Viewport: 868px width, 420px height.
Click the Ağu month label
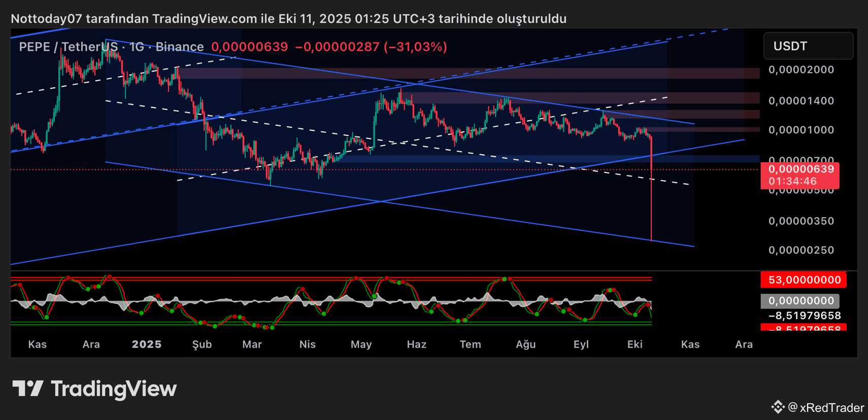click(526, 344)
